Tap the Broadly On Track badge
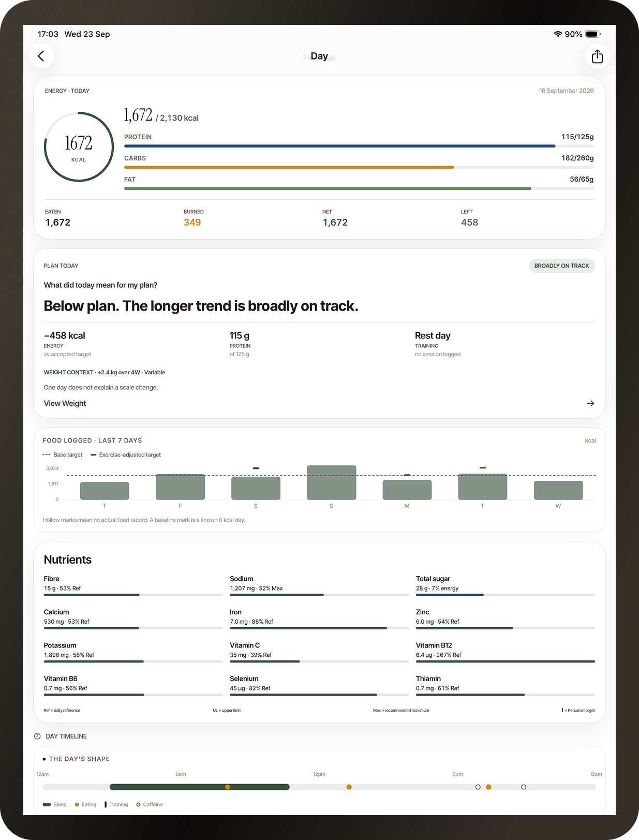 tap(561, 266)
